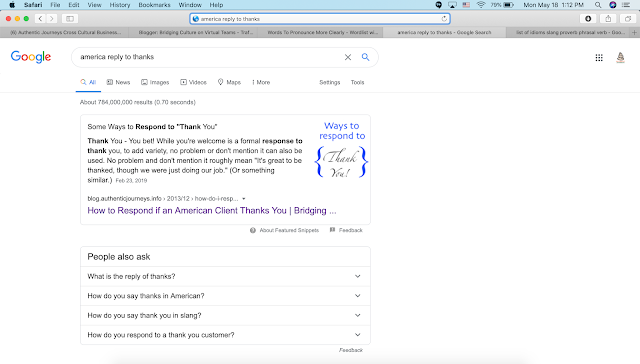
Task: Click the menu bar date and time
Action: pos(553,5)
